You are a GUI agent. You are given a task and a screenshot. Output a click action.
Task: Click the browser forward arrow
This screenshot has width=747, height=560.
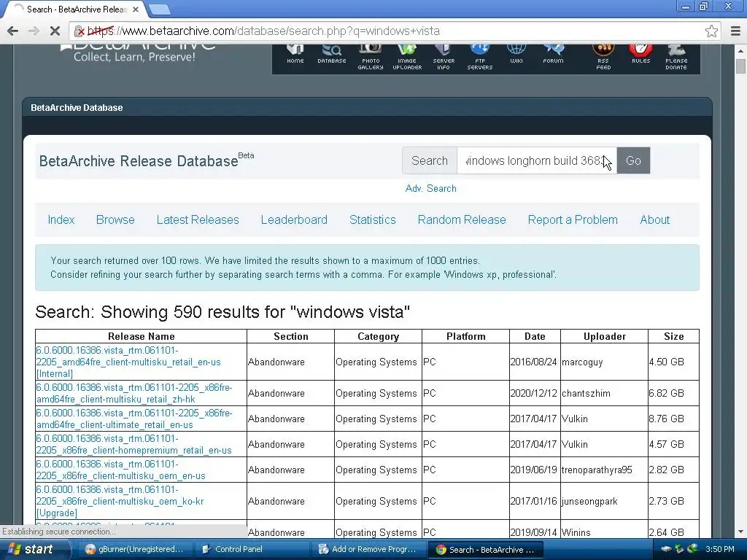click(34, 31)
